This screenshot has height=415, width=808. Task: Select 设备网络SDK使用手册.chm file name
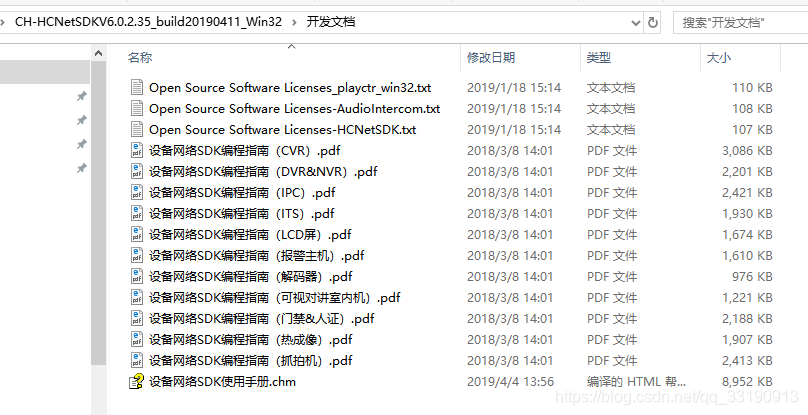pos(223,381)
